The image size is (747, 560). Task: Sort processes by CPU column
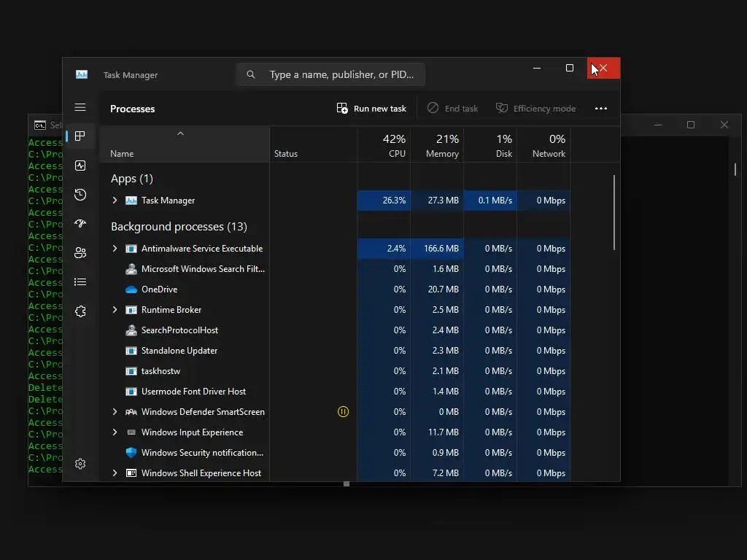tap(384, 145)
